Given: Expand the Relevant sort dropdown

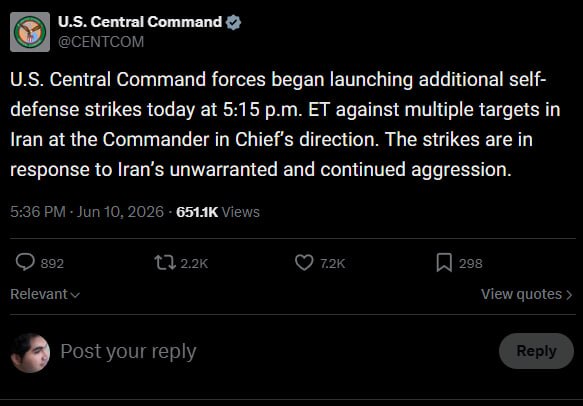Looking at the screenshot, I should [45, 294].
